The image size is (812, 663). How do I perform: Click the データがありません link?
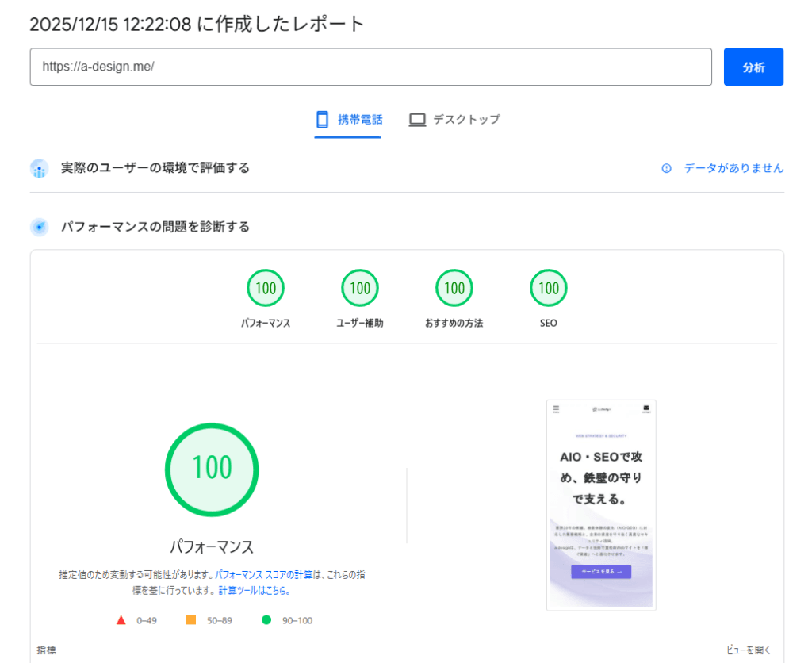pos(733,168)
